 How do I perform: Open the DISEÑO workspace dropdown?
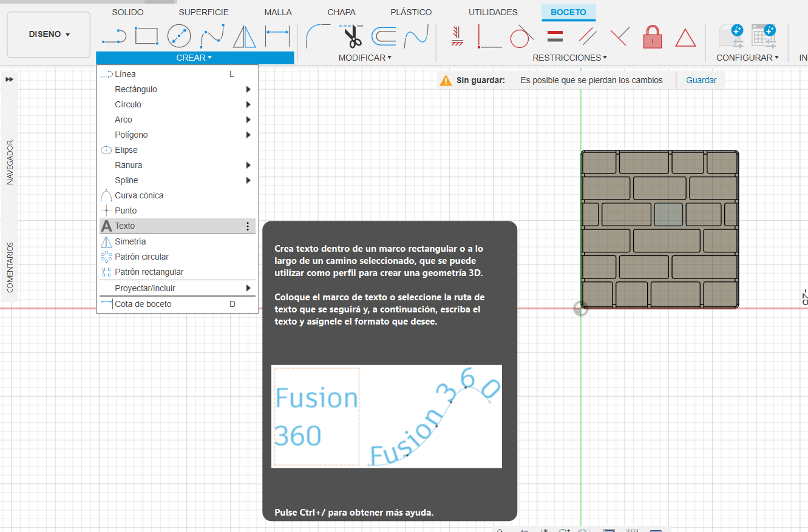(49, 35)
